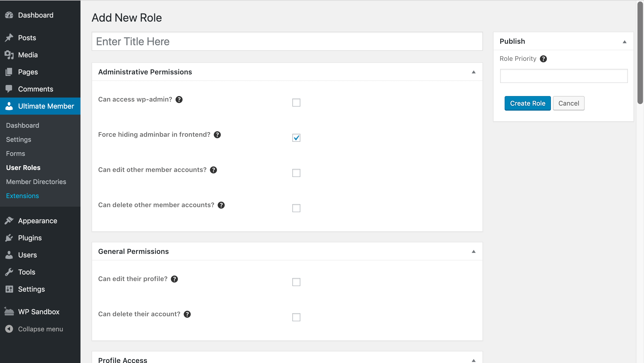The image size is (644, 363).
Task: Click help icon beside Can access wp-admin
Action: point(179,100)
